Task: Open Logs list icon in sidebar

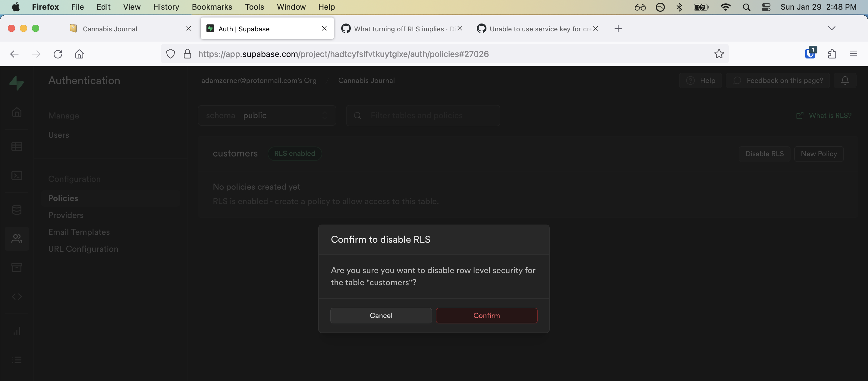Action: tap(17, 360)
